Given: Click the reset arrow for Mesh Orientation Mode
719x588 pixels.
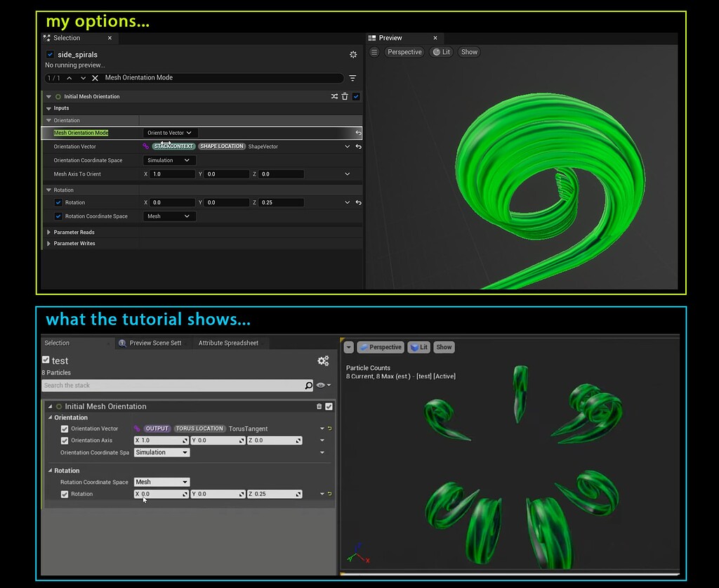Looking at the screenshot, I should tap(357, 132).
